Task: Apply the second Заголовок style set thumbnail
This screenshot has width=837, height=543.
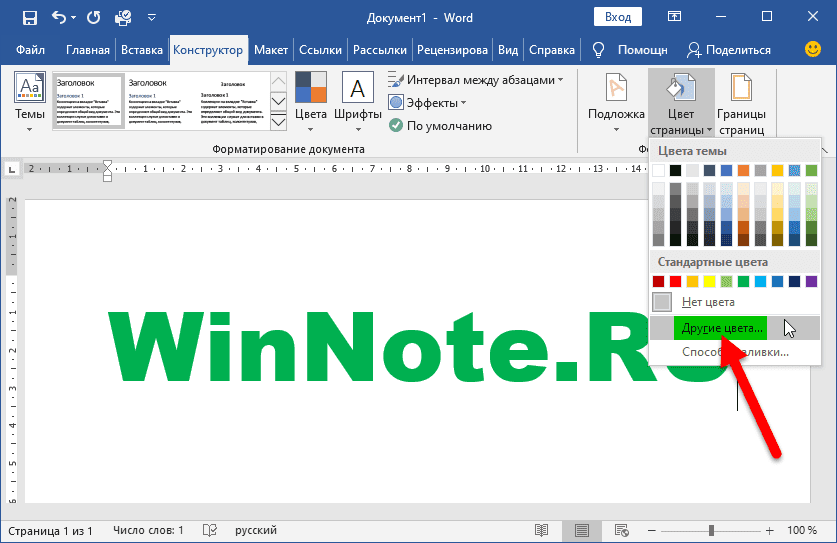Action: 160,101
